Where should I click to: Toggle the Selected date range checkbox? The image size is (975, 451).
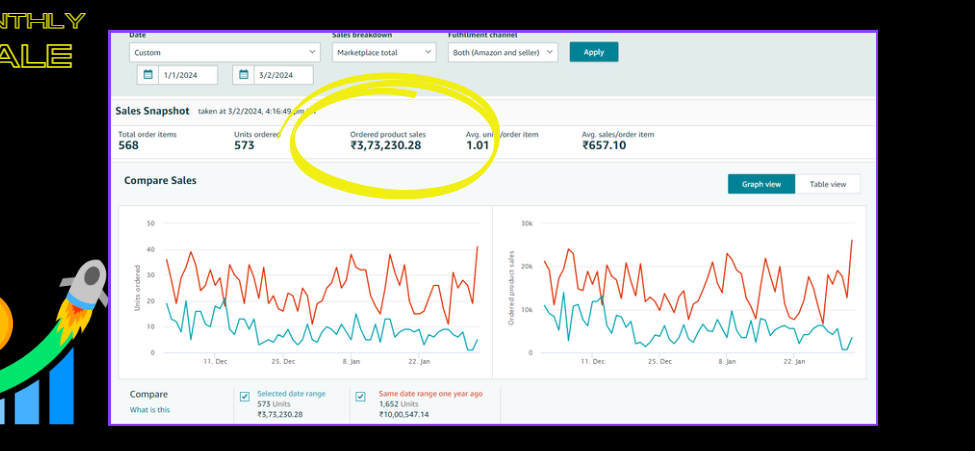pos(245,397)
